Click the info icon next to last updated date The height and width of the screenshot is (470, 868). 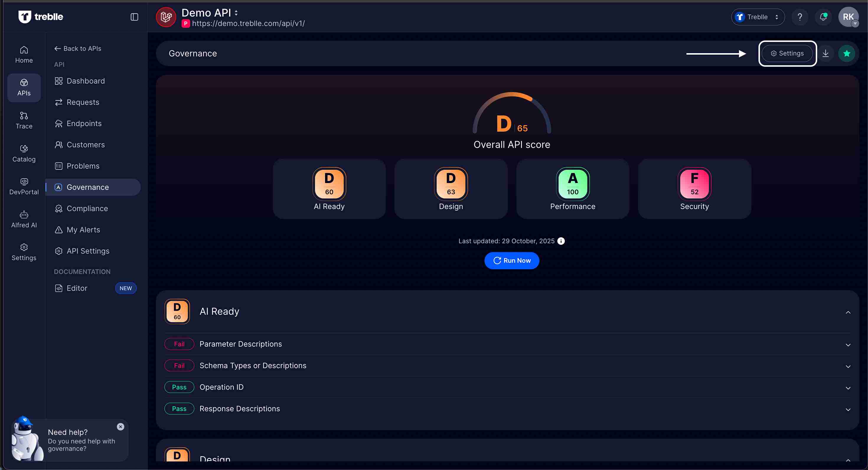point(561,241)
